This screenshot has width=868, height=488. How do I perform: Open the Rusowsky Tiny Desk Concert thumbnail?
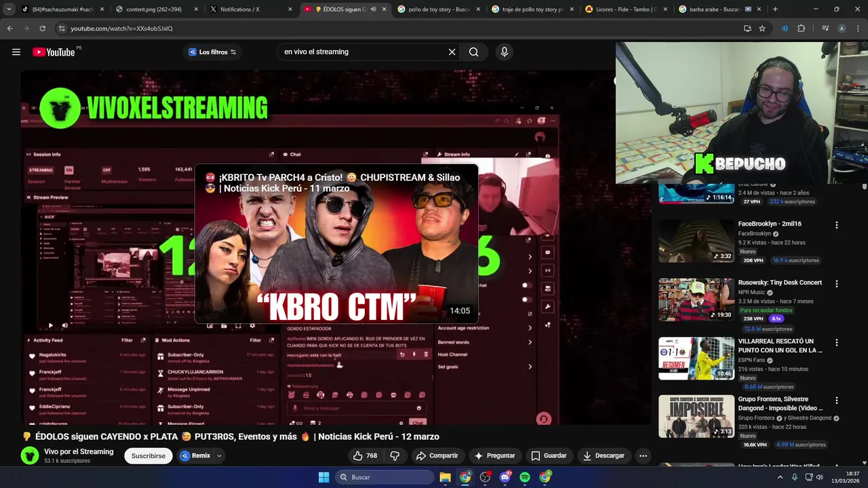696,300
